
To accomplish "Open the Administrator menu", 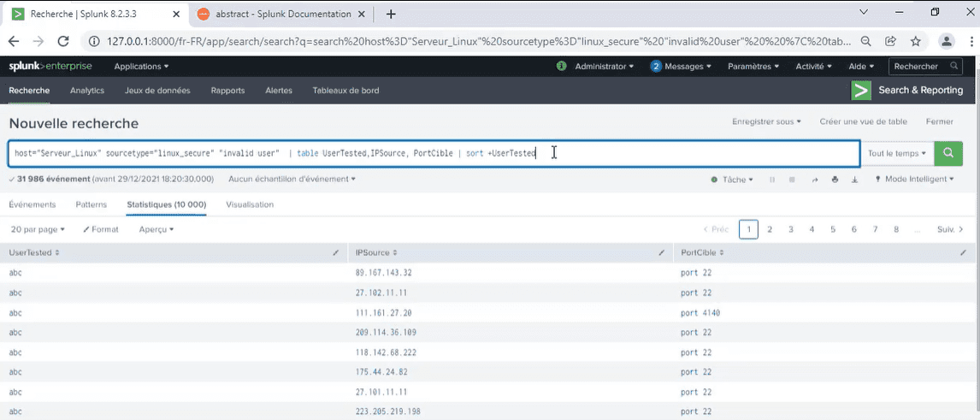I will 604,66.
